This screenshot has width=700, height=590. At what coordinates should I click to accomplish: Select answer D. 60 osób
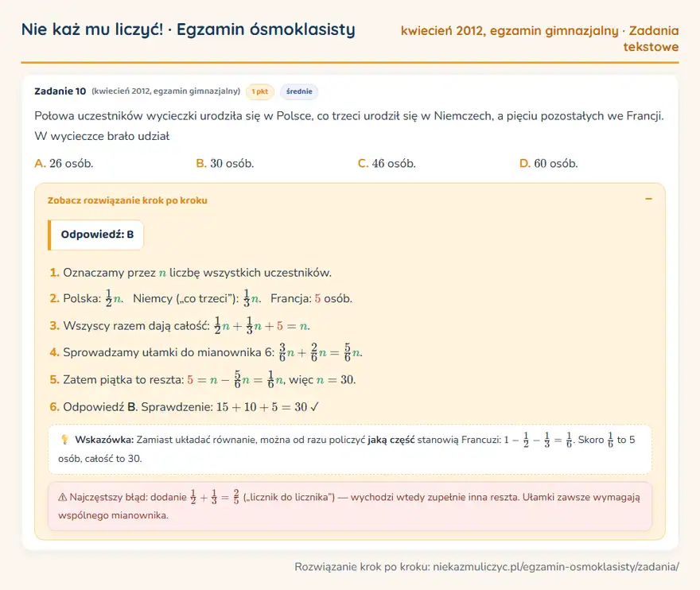tap(549, 163)
